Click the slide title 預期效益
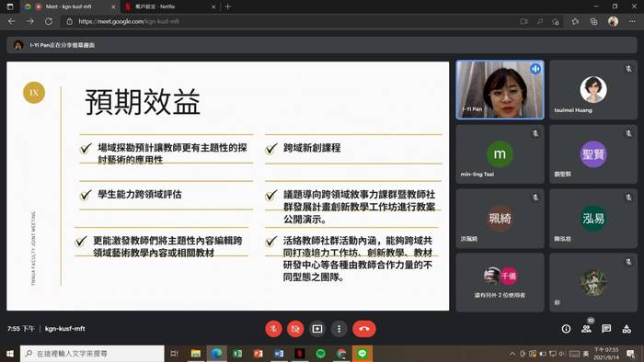 [x=143, y=102]
